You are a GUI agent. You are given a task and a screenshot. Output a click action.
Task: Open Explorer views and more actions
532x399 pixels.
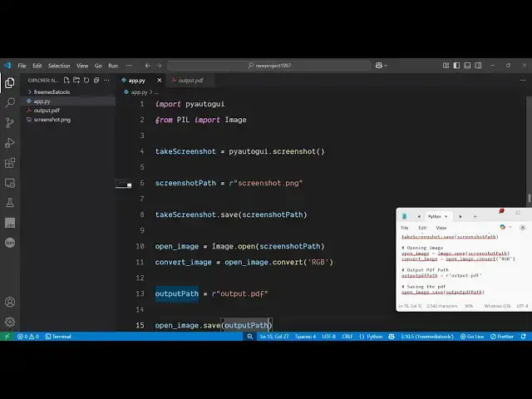click(106, 81)
